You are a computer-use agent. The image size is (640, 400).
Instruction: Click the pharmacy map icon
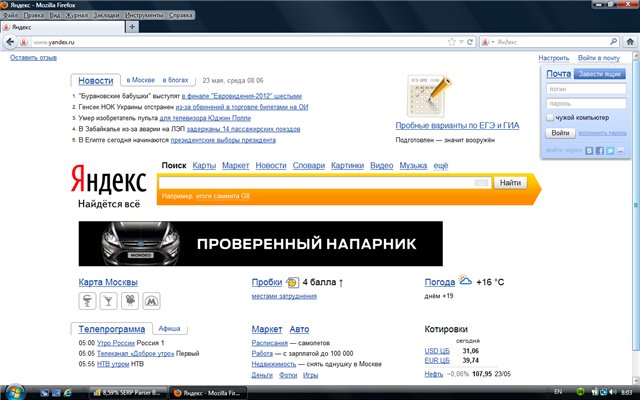coord(87,301)
